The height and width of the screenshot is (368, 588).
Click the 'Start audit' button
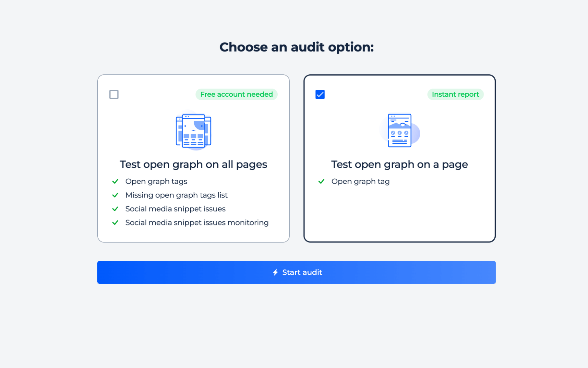tap(297, 272)
